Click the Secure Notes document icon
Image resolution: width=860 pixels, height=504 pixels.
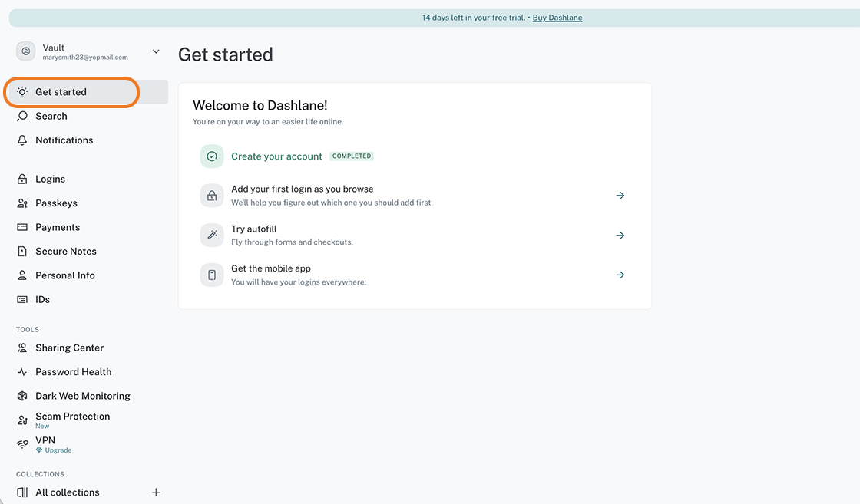(22, 252)
